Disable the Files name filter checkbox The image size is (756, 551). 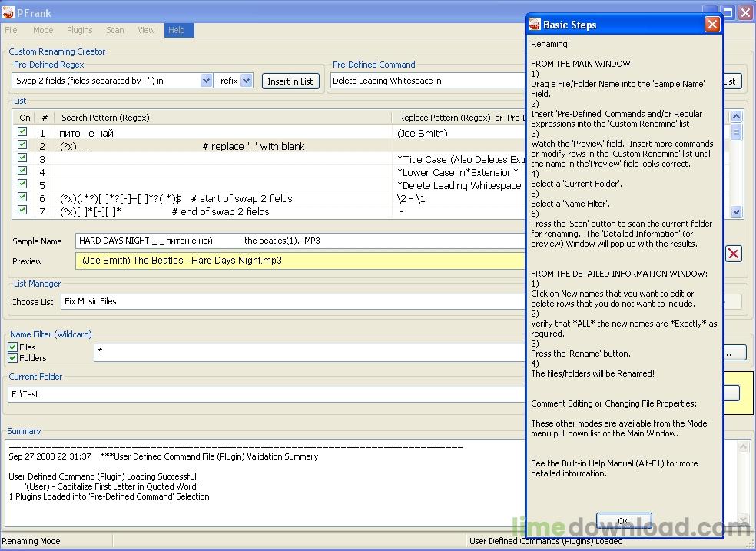(x=13, y=347)
